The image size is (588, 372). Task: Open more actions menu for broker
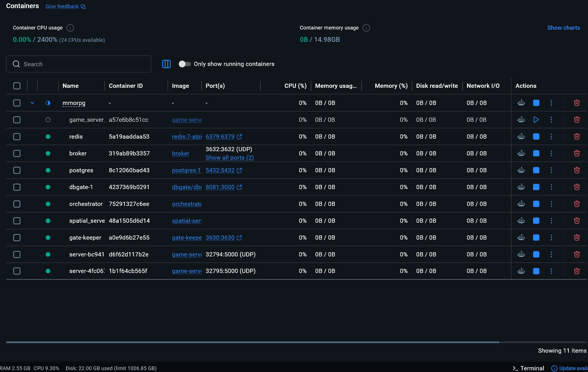click(x=551, y=153)
